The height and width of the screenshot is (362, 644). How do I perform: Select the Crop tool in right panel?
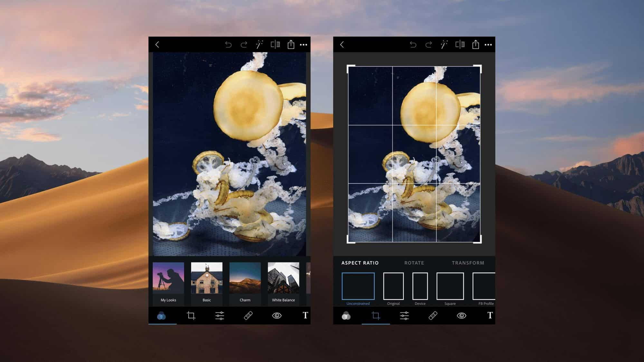[x=375, y=316]
